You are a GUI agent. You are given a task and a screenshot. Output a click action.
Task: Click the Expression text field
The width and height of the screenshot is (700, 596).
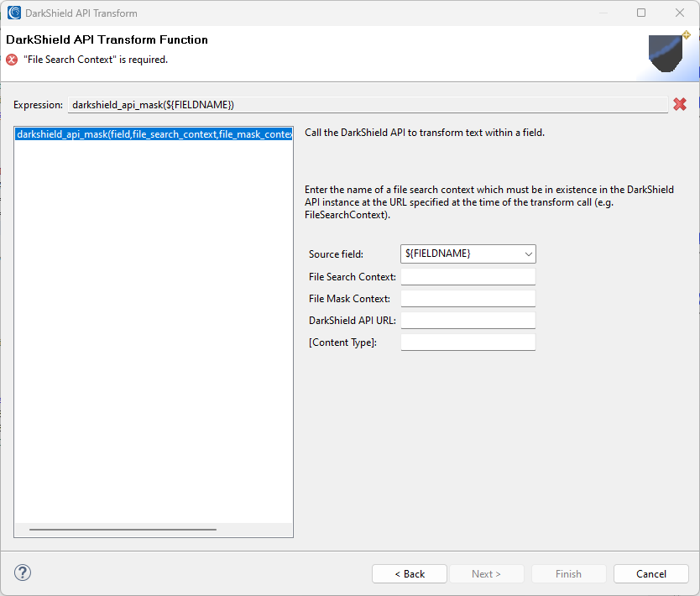[368, 104]
